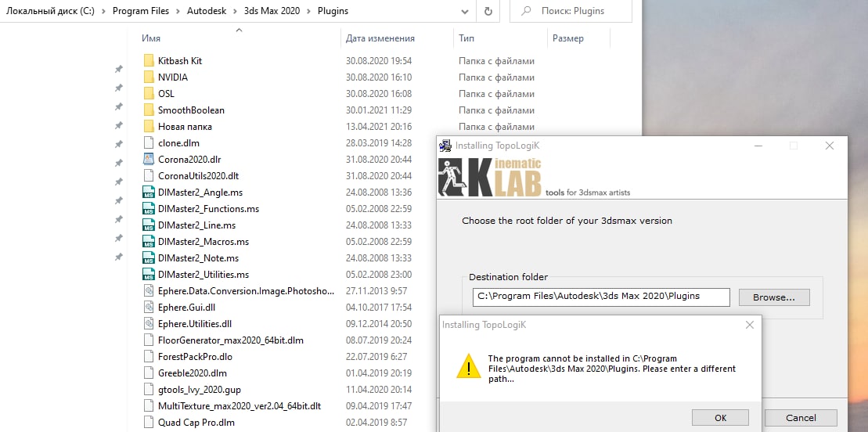Click the Kitbash Kit folder name
The height and width of the screenshot is (432, 868).
pyautogui.click(x=180, y=61)
